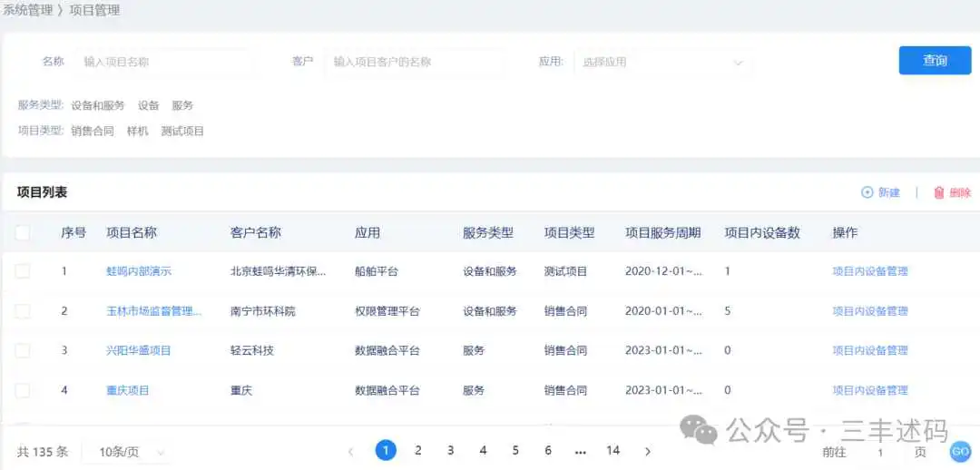The width and height of the screenshot is (980, 470).
Task: Click the 前往 page number input
Action: coord(880,453)
